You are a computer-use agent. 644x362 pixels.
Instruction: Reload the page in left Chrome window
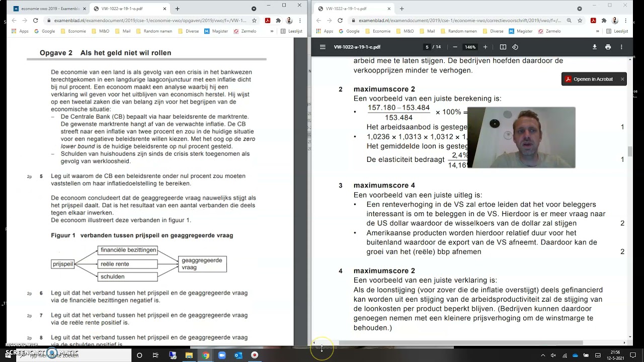point(35,21)
